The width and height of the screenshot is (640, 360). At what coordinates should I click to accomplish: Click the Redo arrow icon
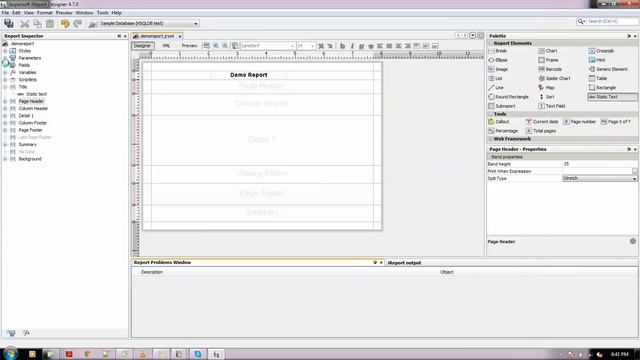[x=78, y=24]
